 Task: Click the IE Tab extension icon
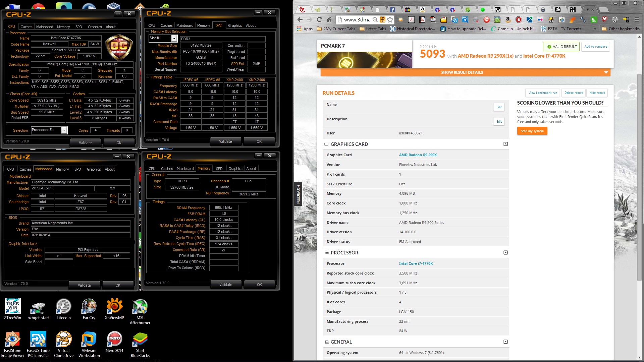tap(561, 20)
